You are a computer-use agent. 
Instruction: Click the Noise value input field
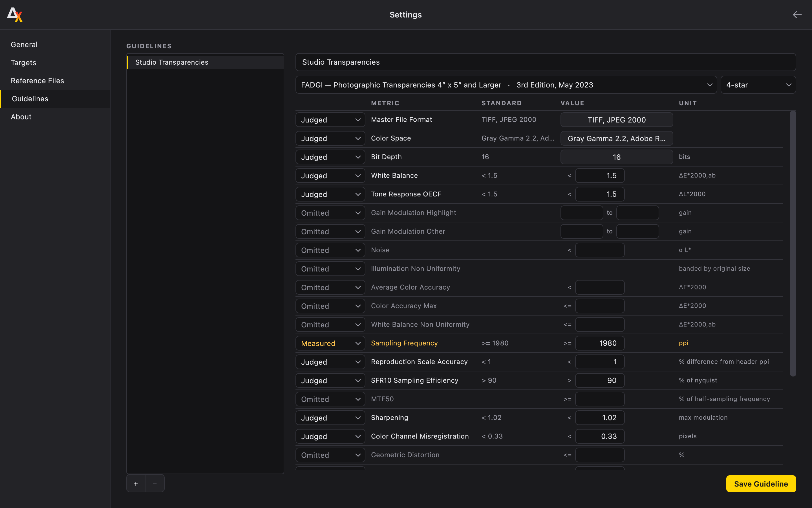600,250
